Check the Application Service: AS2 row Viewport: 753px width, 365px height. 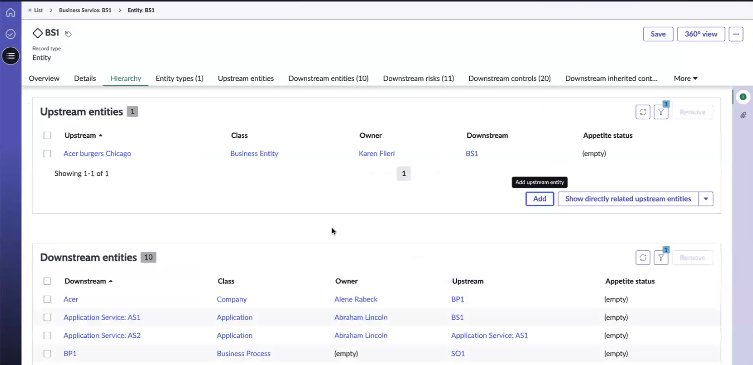(47, 335)
